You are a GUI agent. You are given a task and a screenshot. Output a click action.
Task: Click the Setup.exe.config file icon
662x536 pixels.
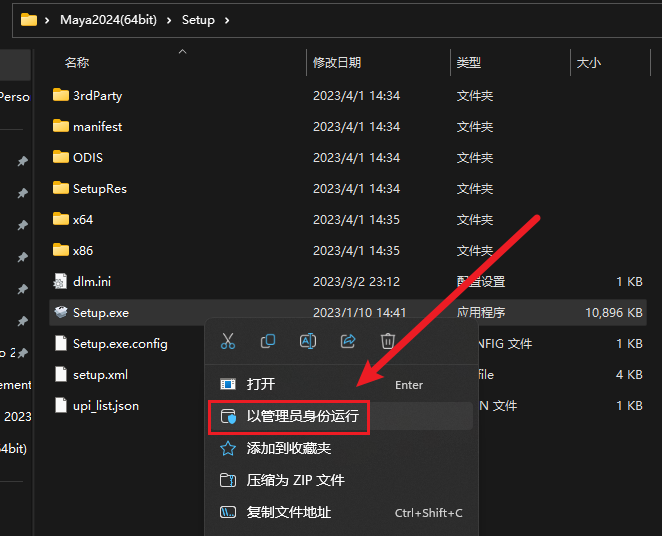pyautogui.click(x=61, y=343)
